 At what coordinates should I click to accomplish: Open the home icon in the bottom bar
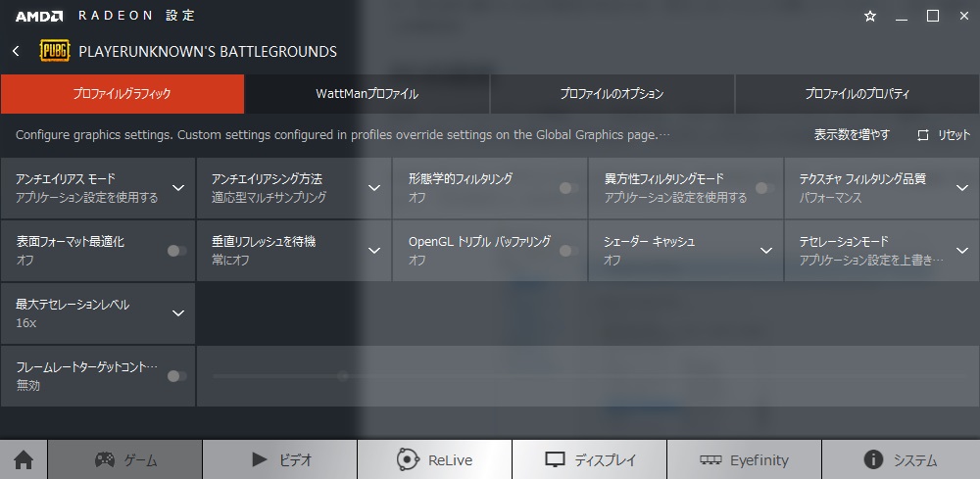24,460
